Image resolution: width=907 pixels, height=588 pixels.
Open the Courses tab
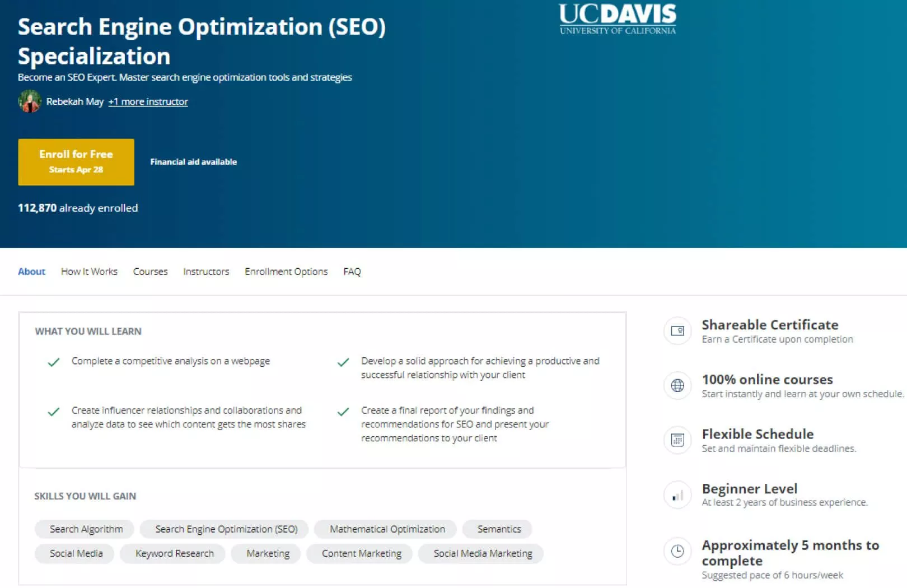pos(150,272)
